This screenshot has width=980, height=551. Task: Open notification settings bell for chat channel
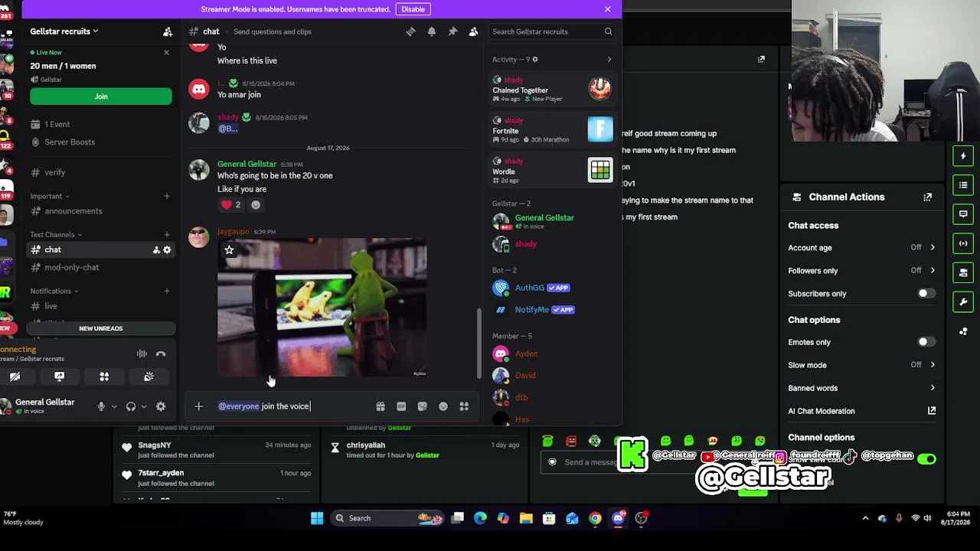432,31
